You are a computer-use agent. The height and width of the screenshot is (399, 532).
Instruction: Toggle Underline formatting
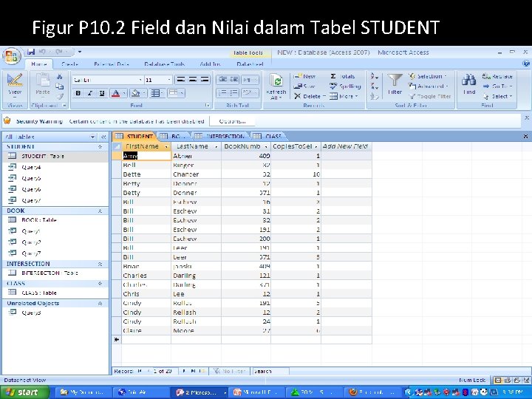pos(102,93)
